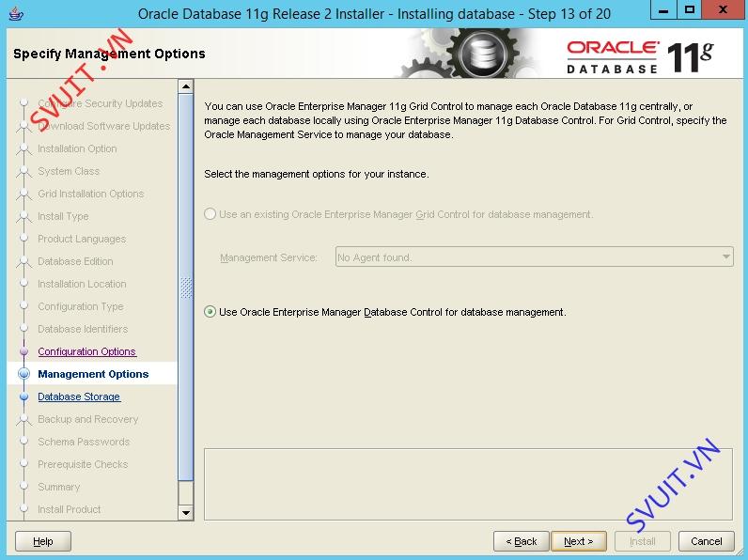Click Installation Location step

[x=82, y=284]
